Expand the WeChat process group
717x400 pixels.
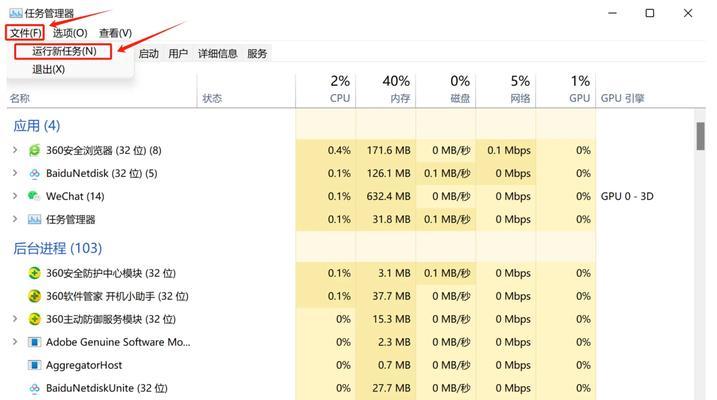tap(15, 196)
